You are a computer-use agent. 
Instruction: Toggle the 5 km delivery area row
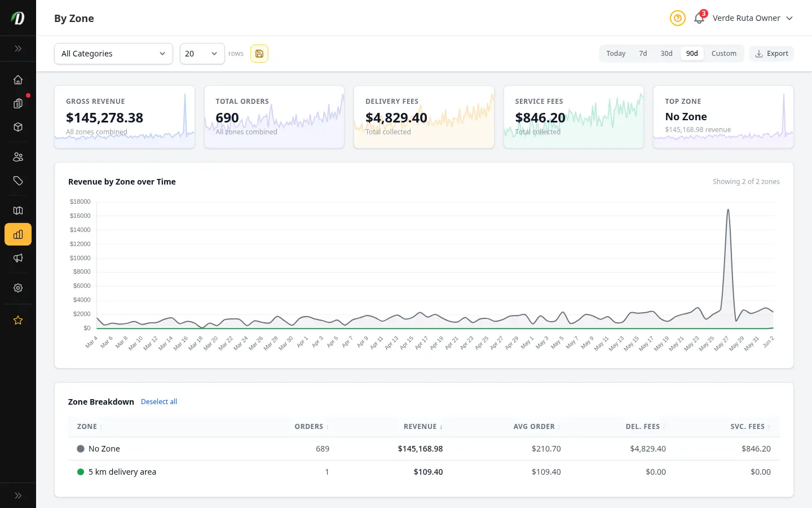point(424,472)
